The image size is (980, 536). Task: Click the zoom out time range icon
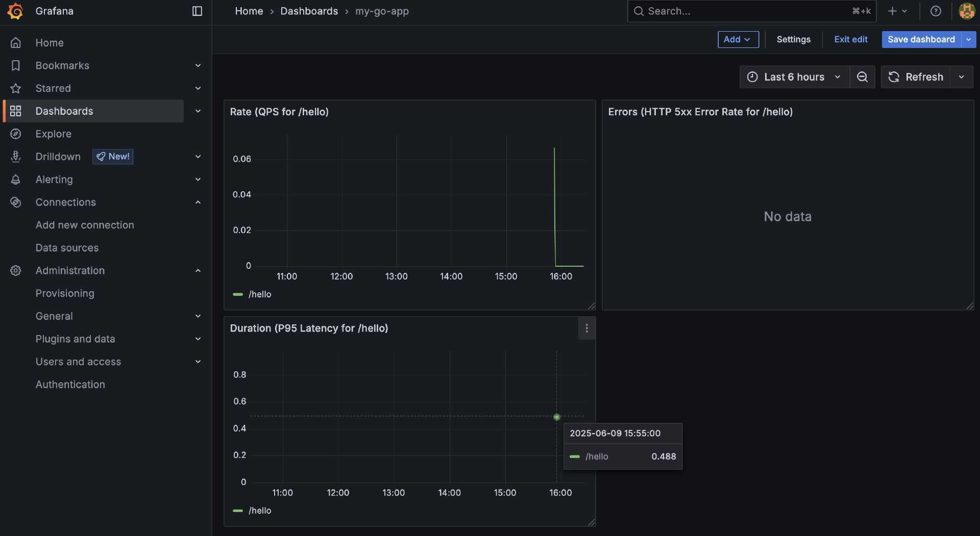[862, 77]
